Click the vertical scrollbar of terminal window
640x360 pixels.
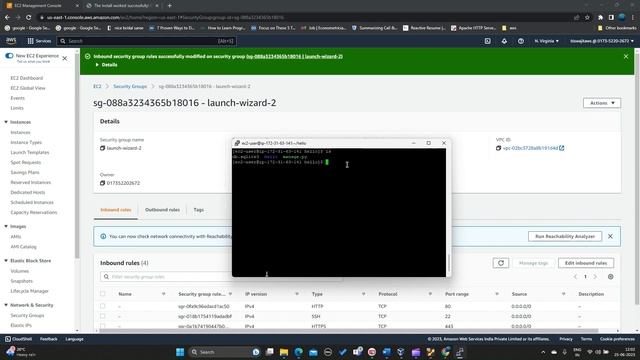coord(449,263)
